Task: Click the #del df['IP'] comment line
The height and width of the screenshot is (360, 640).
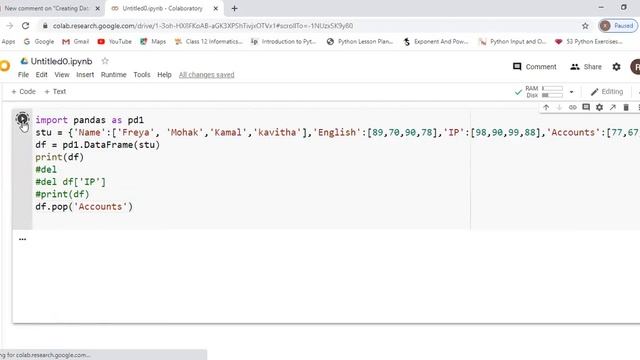Action: coord(70,182)
